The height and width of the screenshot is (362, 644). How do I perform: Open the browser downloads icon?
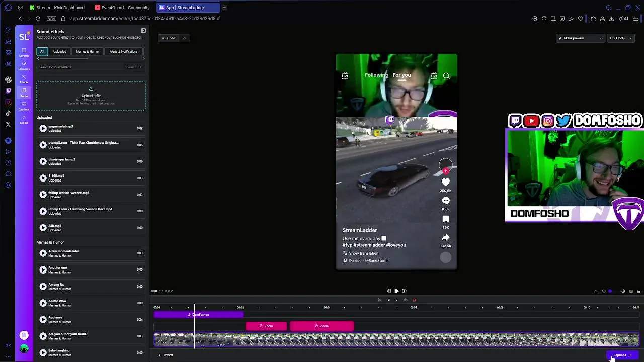[x=611, y=19]
